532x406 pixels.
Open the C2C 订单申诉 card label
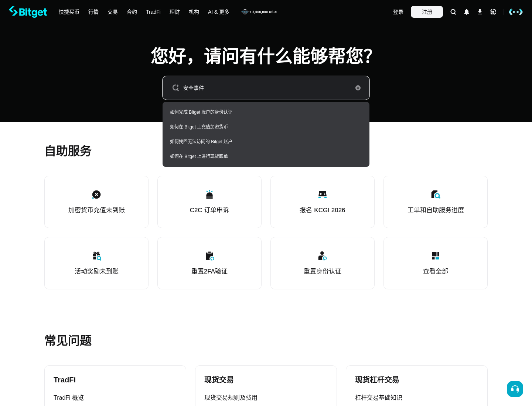209,210
